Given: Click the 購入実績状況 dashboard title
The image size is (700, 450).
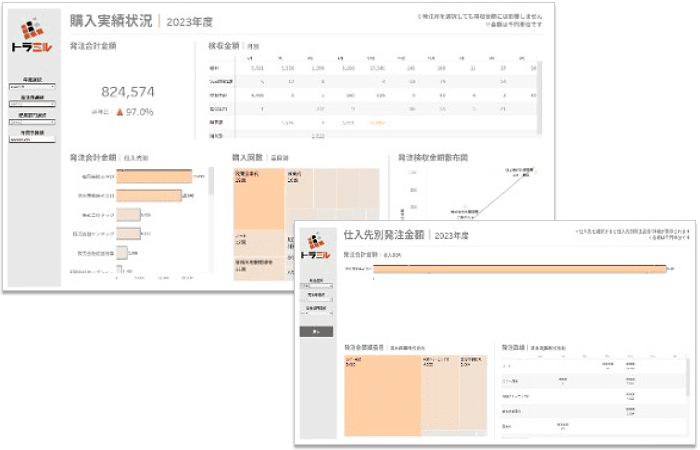Looking at the screenshot, I should point(111,19).
